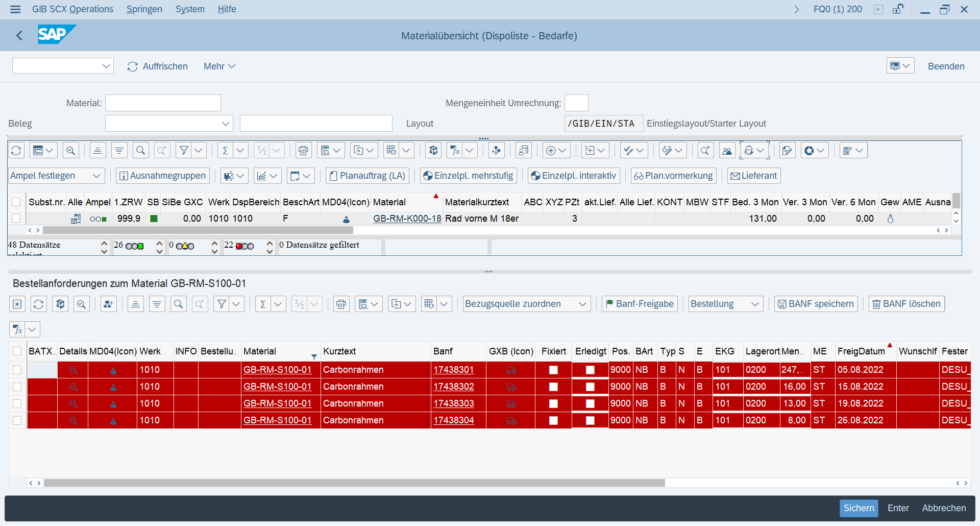Click the MD04 icon for material GB-RM-K000-18

[346, 219]
